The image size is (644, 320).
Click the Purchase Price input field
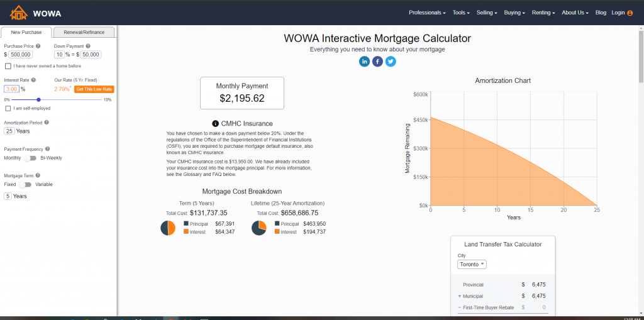click(x=21, y=55)
